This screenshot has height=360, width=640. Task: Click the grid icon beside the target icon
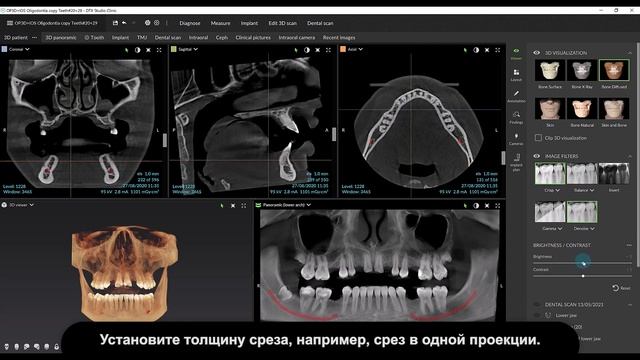click(157, 23)
